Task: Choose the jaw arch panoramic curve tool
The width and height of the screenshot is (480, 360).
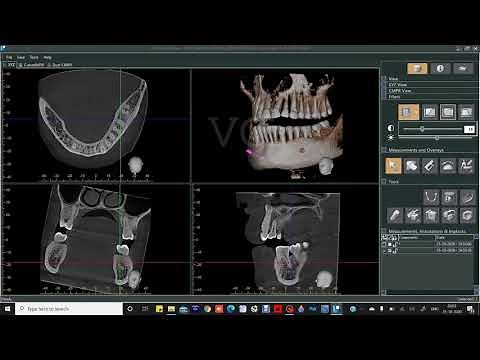Action: (x=431, y=197)
